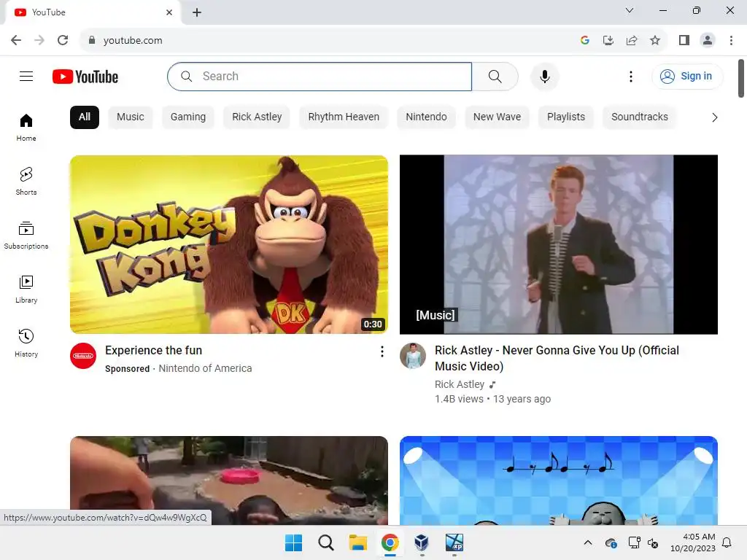The height and width of the screenshot is (560, 747).
Task: Open Chrome three-dot menu
Action: (x=731, y=40)
